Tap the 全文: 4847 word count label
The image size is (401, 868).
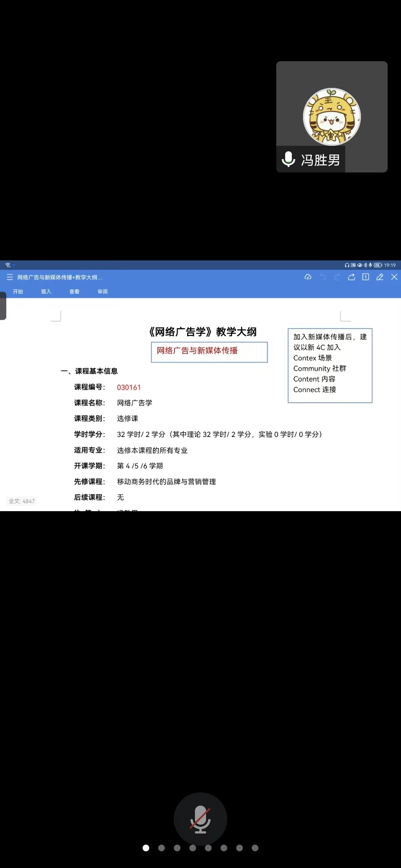[x=22, y=501]
